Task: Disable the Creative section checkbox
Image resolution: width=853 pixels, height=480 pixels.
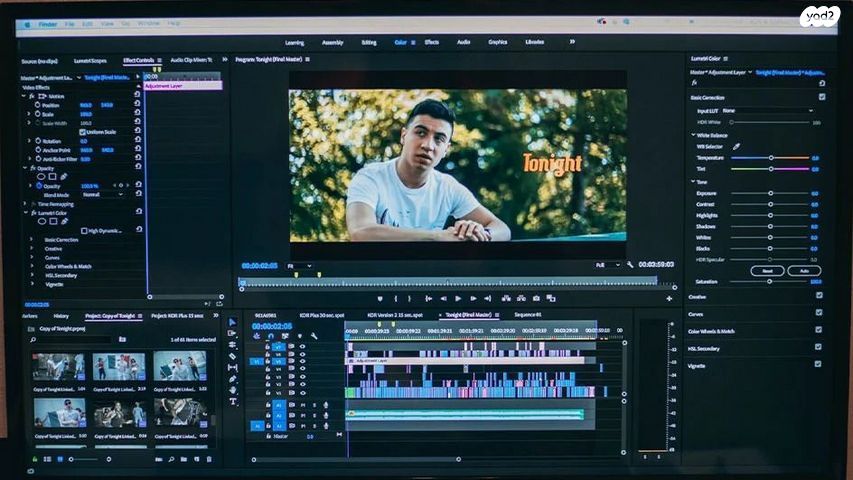Action: tap(819, 296)
